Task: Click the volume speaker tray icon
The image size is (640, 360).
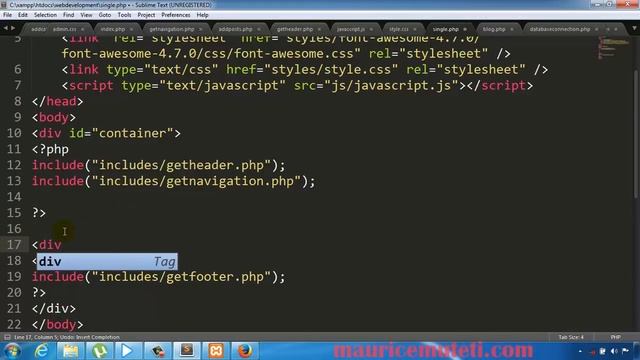Action: (614, 351)
